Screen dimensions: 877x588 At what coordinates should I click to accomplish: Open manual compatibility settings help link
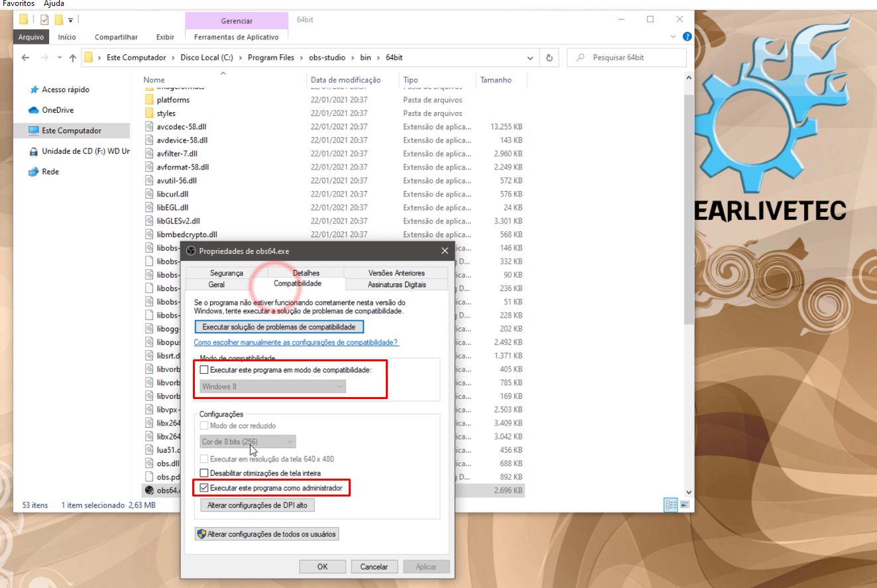296,342
